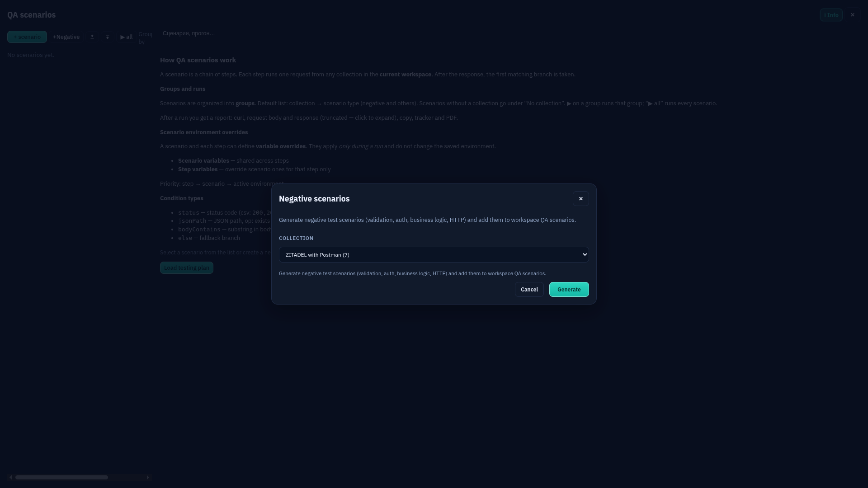
Task: Click the Load testing plan button
Action: point(186,268)
